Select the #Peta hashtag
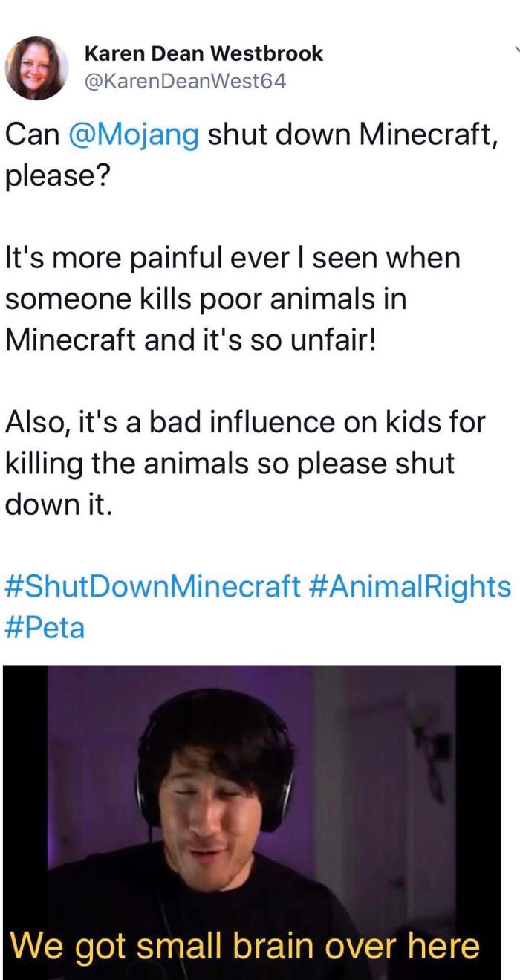Viewport: 520px width, 980px height. click(45, 628)
